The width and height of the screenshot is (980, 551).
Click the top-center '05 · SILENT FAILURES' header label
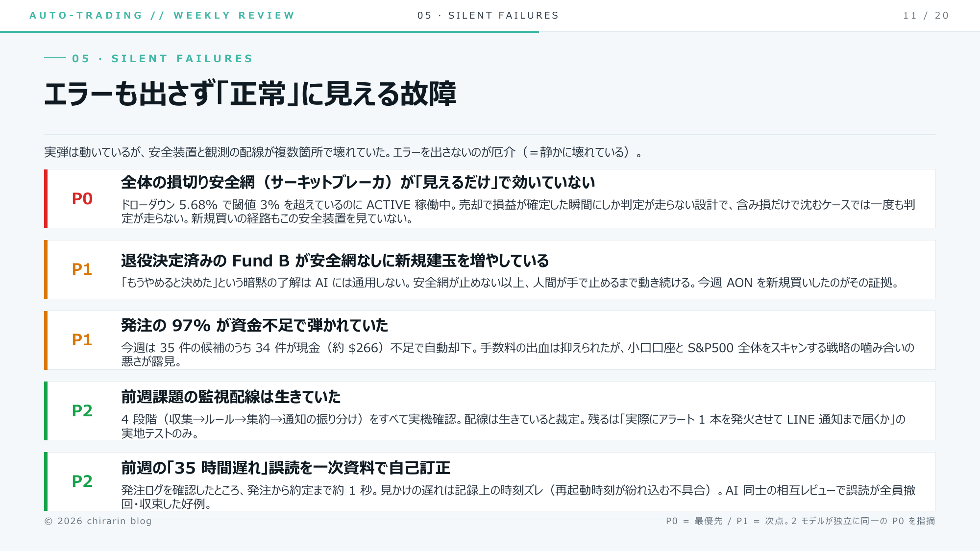tap(488, 15)
